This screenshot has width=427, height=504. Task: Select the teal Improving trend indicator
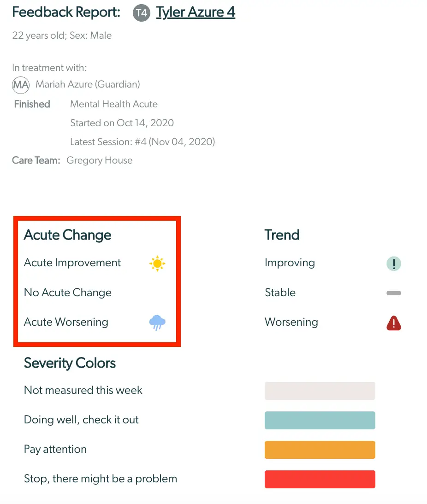pos(393,263)
